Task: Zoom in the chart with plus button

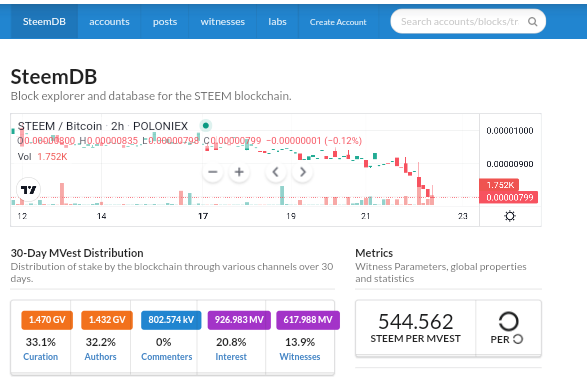Action: [x=239, y=172]
